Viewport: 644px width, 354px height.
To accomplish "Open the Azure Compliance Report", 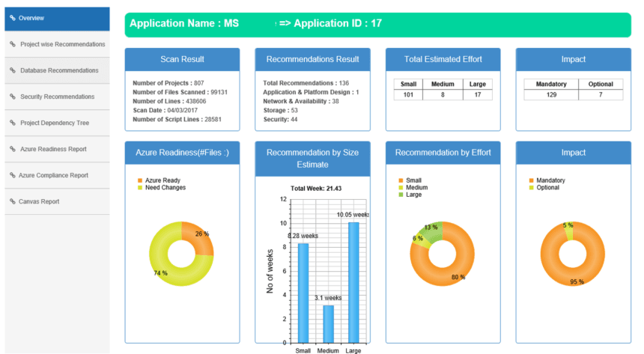I will pyautogui.click(x=57, y=175).
